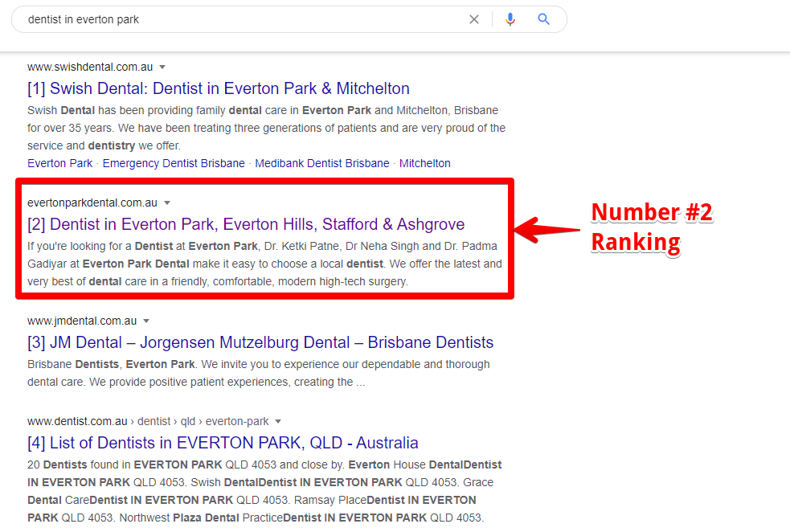Click the Everton Park sitelink

pyautogui.click(x=59, y=163)
